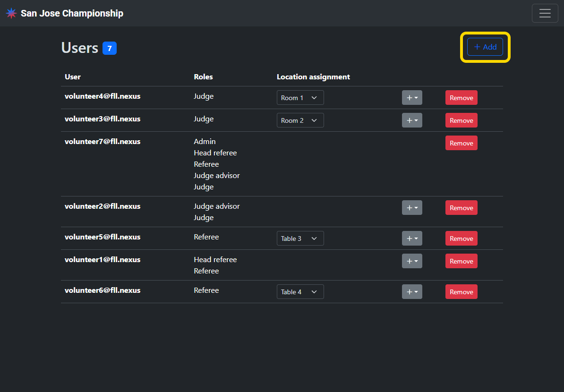Viewport: 564px width, 392px height.
Task: Open the add-role plus dropdown for volunteer1
Action: (412, 261)
